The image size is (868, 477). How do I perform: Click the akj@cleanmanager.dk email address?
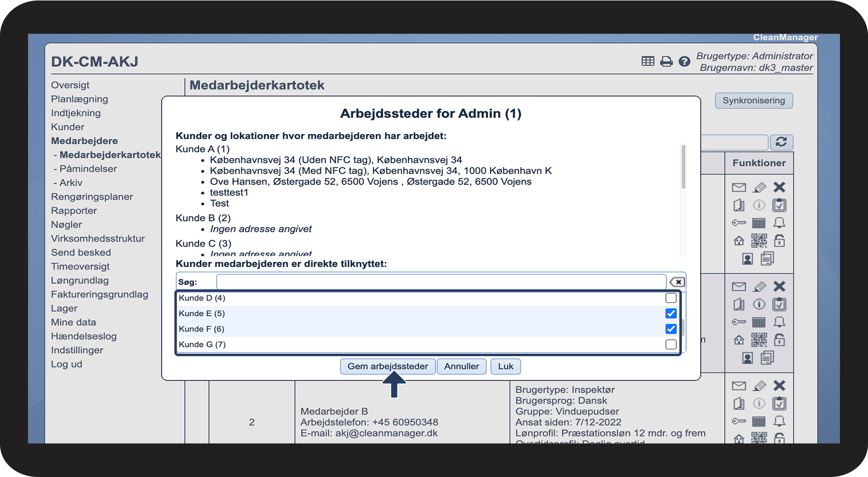tap(387, 433)
